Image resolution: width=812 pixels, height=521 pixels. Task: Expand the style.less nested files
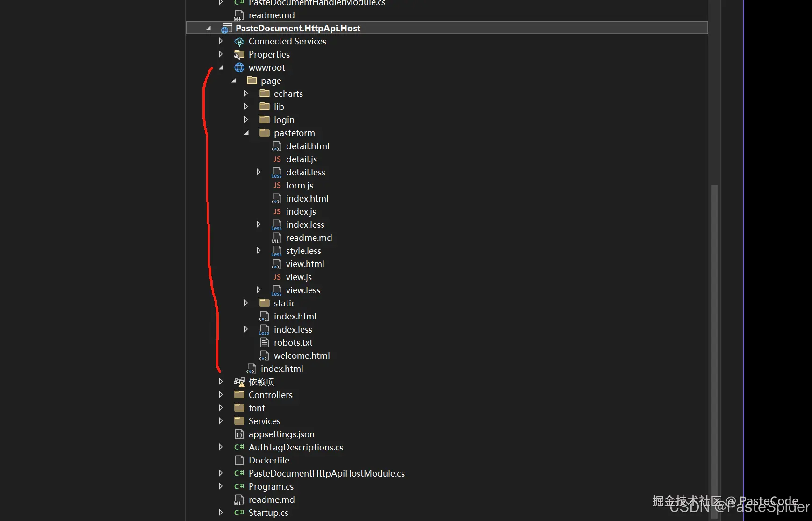(x=259, y=251)
